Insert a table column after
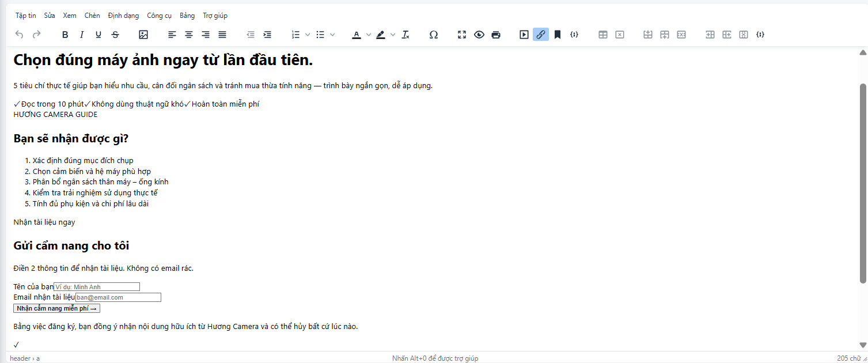 coord(727,35)
